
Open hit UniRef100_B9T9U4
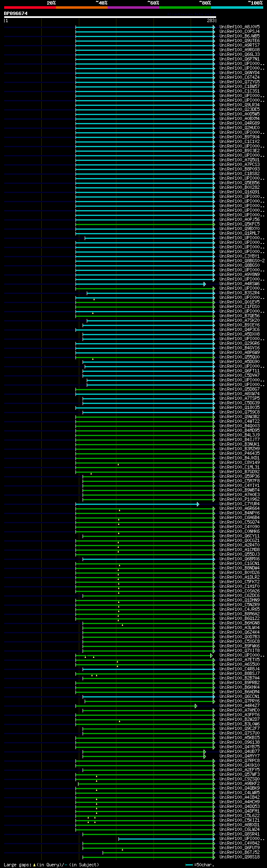click(239, 137)
